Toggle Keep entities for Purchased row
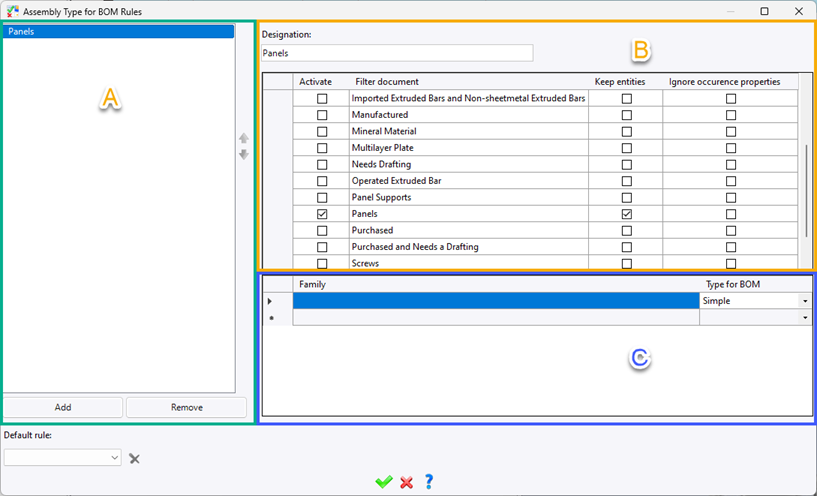 (x=627, y=231)
